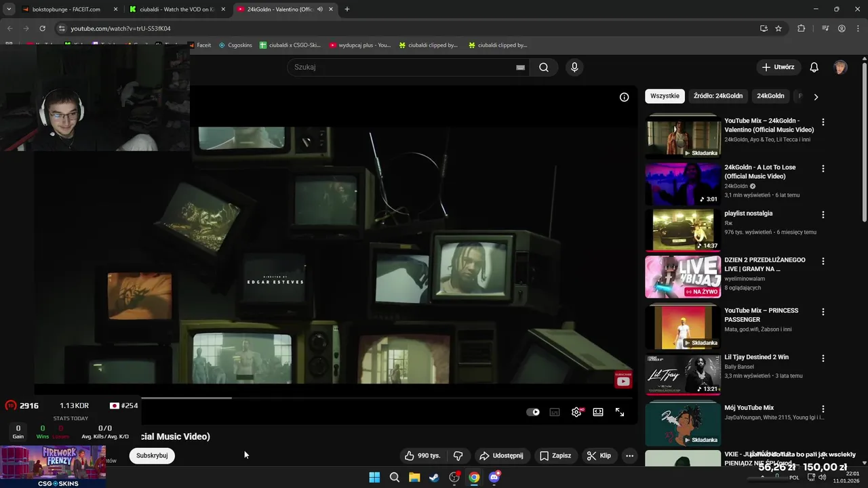Viewport: 868px width, 488px height.
Task: Open options for A Lot To Lose video
Action: [x=823, y=168]
